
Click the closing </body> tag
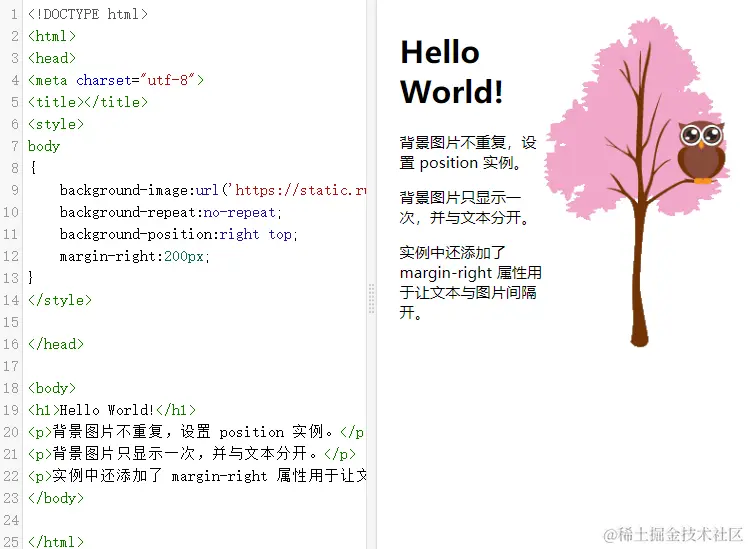tap(55, 497)
